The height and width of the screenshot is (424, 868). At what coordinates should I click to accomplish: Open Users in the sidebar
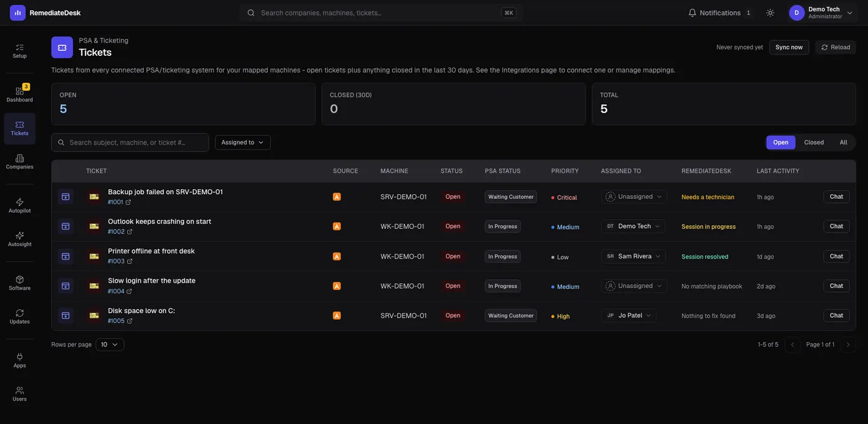click(20, 394)
